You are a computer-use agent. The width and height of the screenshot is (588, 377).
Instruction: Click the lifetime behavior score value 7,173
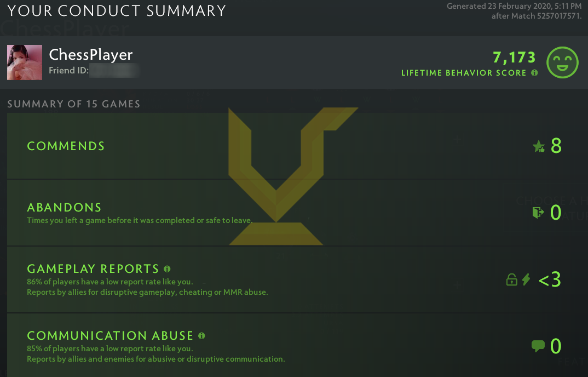pyautogui.click(x=514, y=57)
